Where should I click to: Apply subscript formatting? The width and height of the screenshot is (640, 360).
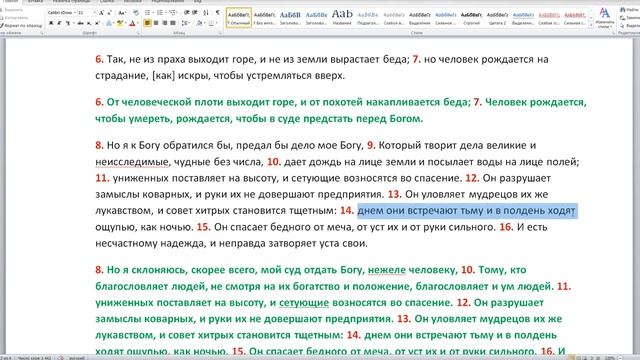pos(89,23)
